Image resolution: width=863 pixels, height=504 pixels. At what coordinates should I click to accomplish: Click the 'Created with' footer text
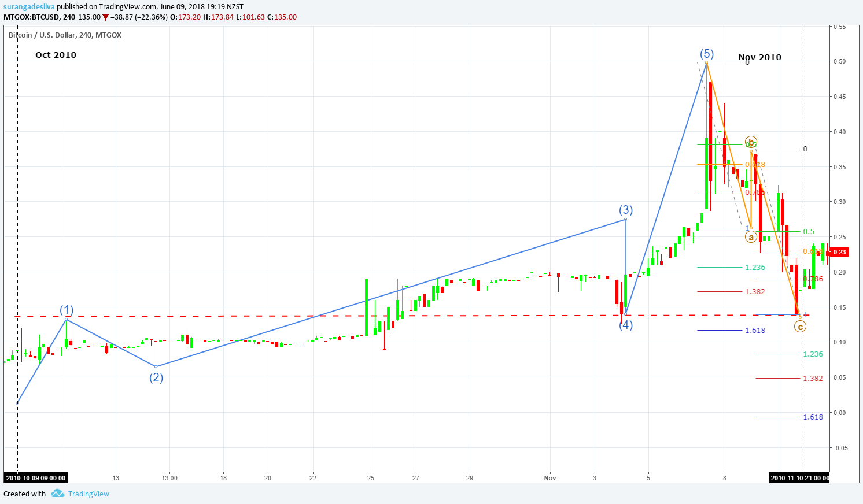tap(25, 494)
